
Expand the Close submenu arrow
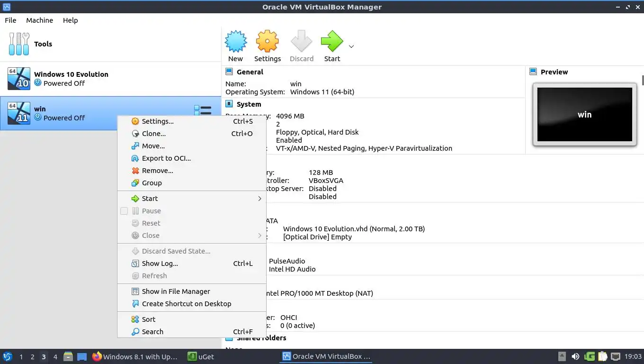tap(259, 236)
